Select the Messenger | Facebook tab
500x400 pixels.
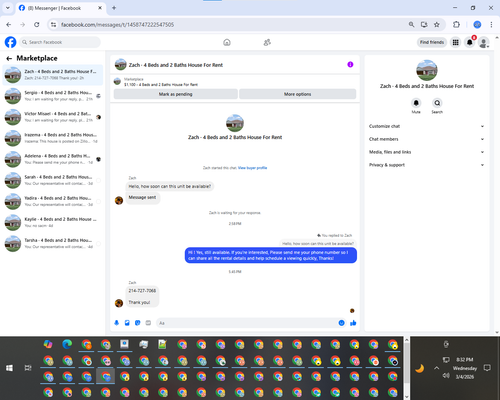[60, 8]
